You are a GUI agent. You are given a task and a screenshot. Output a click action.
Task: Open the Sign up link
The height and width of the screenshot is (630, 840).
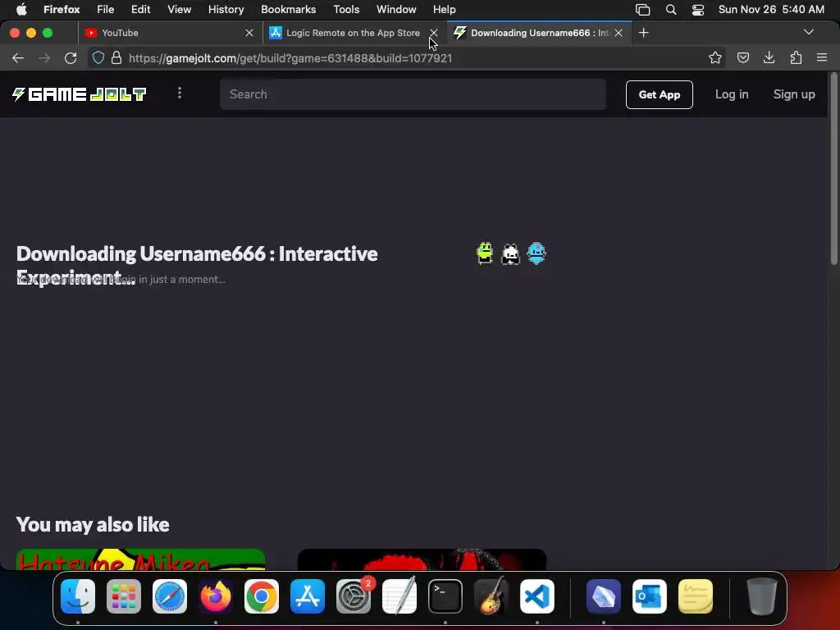(794, 94)
